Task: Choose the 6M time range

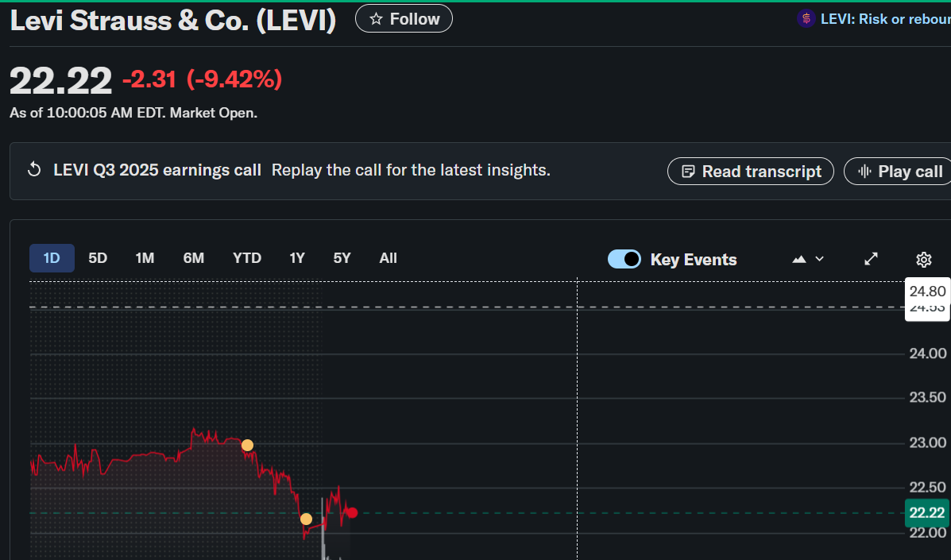Action: tap(193, 258)
